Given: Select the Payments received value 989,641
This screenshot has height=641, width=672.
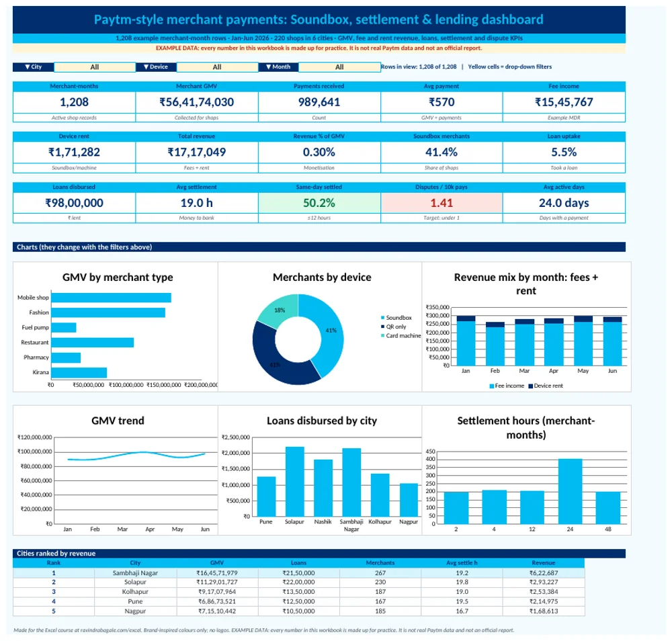Looking at the screenshot, I should click(x=319, y=102).
